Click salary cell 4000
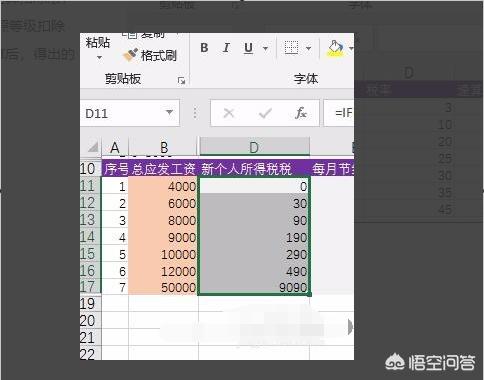 pyautogui.click(x=163, y=186)
